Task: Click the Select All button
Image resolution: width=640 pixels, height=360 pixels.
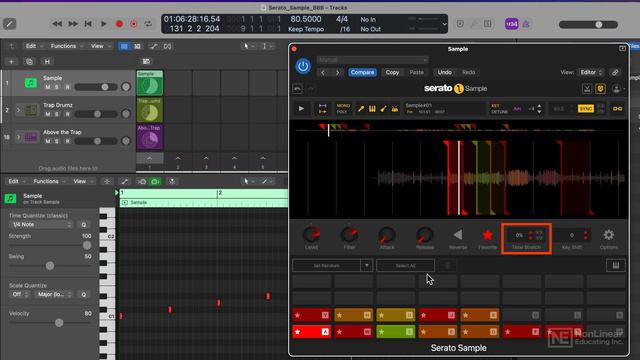Action: [x=405, y=266]
